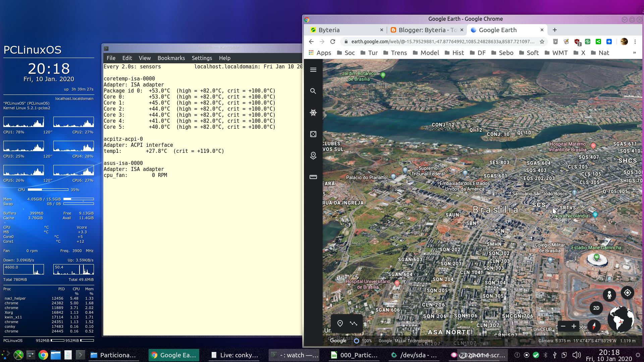Image resolution: width=644 pixels, height=362 pixels.
Task: Open the taskbar terminal launcher
Action: click(80, 355)
